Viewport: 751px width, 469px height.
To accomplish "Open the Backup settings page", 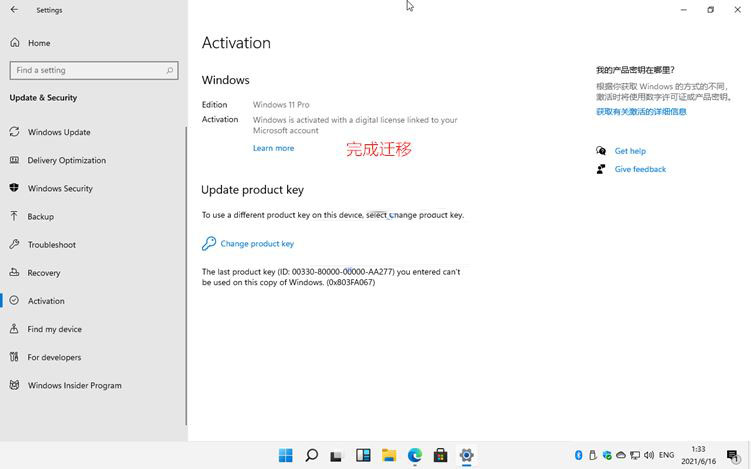I will coord(41,216).
